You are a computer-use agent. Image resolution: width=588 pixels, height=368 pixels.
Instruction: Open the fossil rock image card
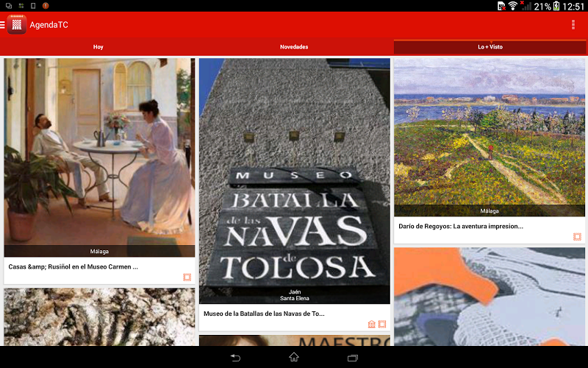tap(99, 316)
